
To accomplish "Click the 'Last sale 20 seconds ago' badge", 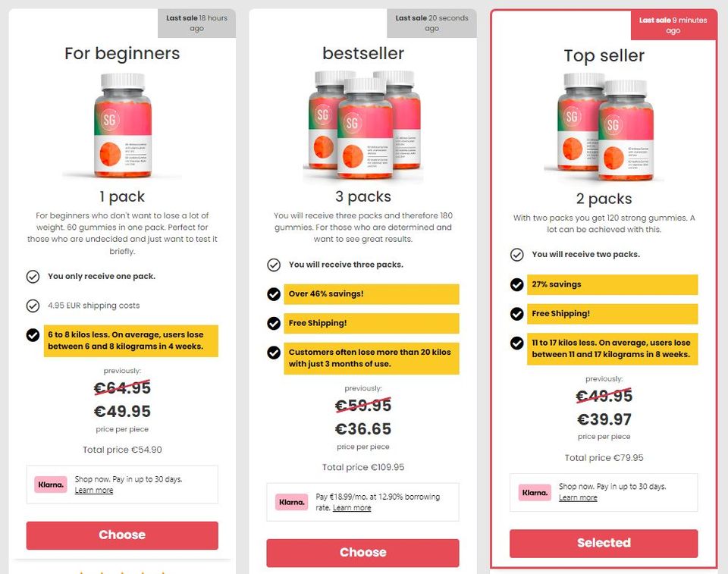I will coord(431,24).
